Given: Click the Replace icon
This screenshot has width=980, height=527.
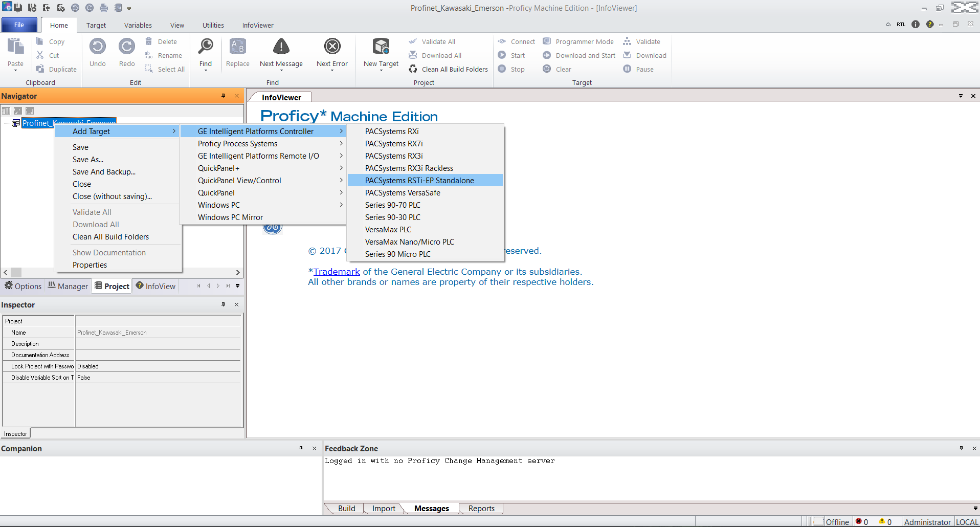Looking at the screenshot, I should point(238,47).
